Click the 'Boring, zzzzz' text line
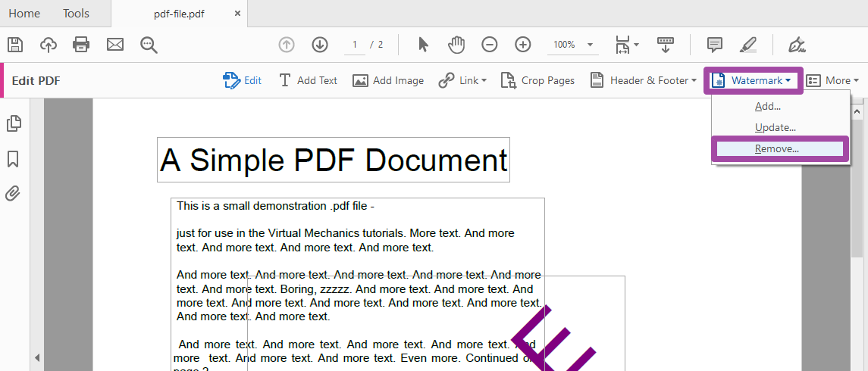 tap(355, 288)
